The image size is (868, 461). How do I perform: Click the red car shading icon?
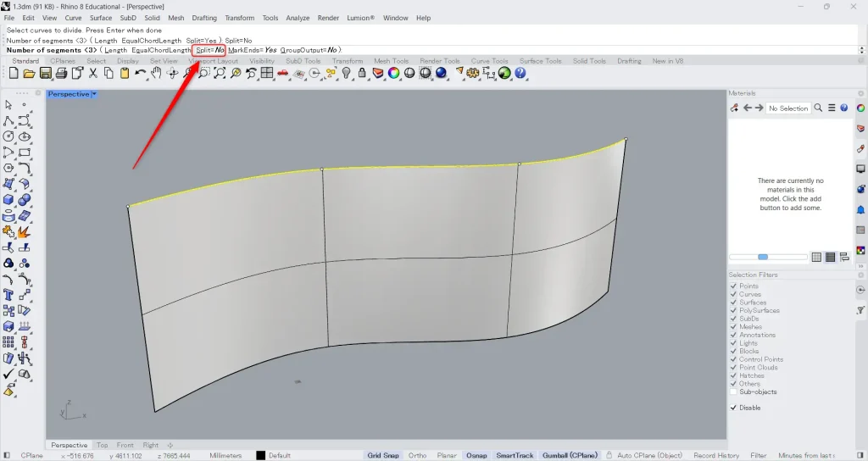(x=283, y=73)
